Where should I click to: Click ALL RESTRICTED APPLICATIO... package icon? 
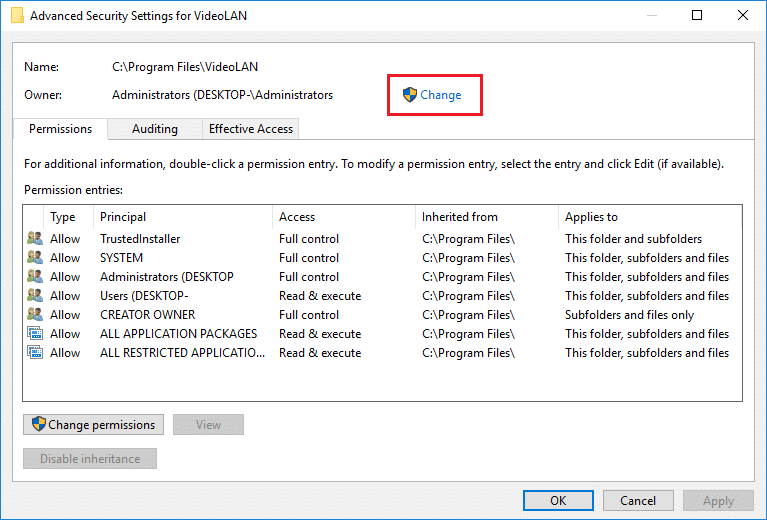point(35,353)
